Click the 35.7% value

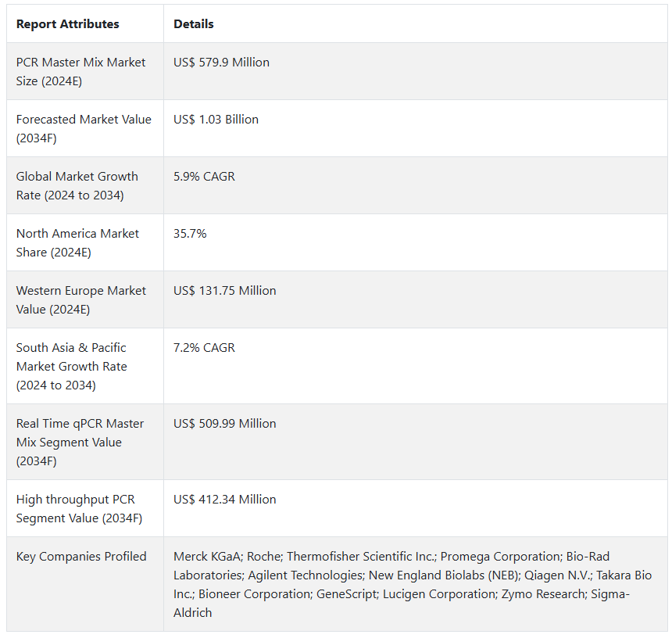[190, 234]
